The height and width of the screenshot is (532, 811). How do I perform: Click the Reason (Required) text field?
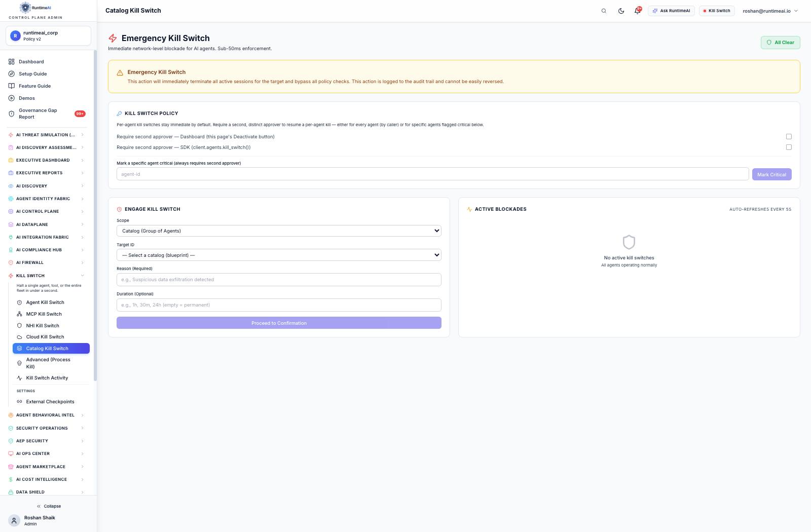pos(279,280)
